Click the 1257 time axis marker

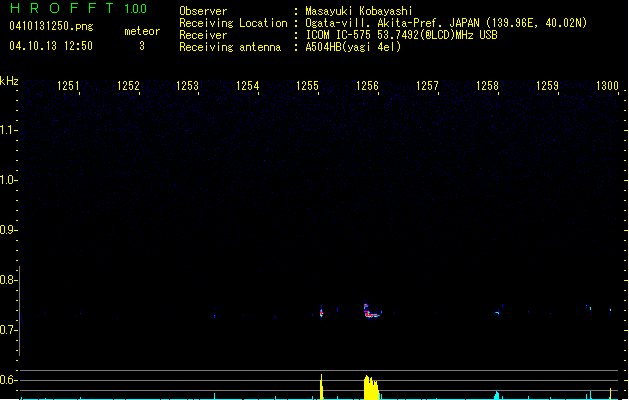pyautogui.click(x=427, y=86)
